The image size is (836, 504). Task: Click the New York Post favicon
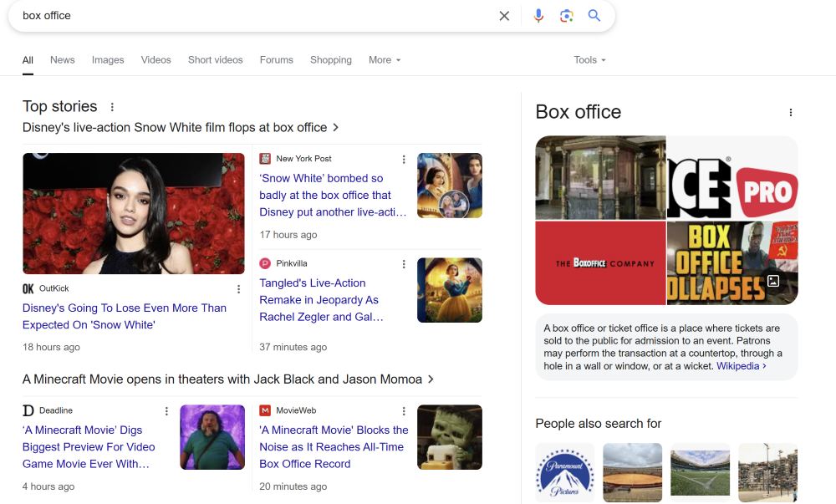(x=265, y=159)
